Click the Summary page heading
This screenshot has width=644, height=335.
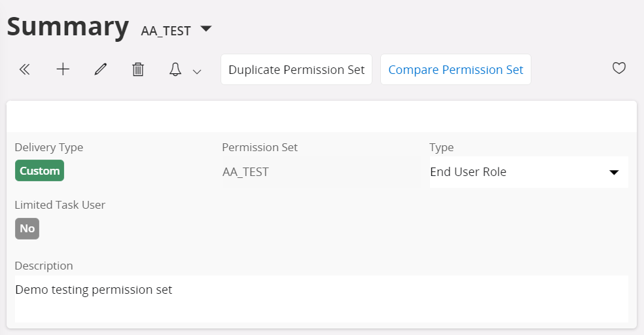click(68, 27)
